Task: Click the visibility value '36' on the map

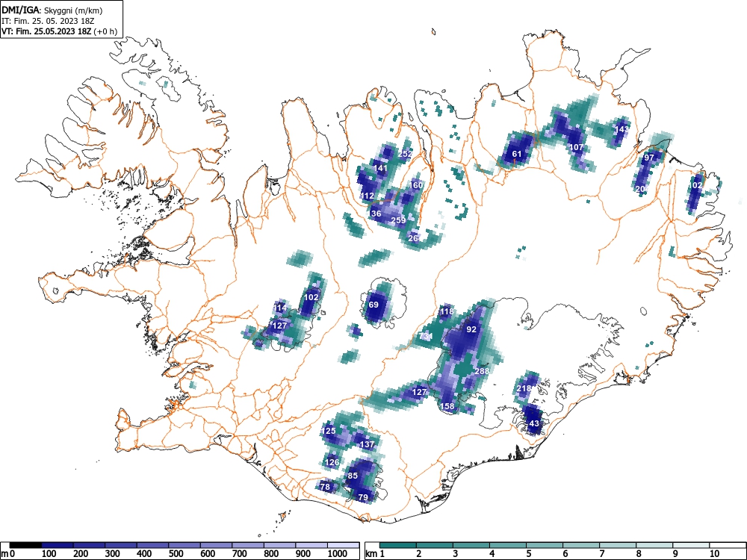Action: pos(376,214)
